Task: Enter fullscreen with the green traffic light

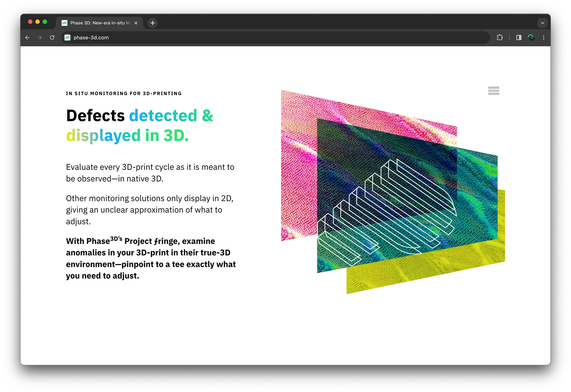Action: [x=45, y=21]
